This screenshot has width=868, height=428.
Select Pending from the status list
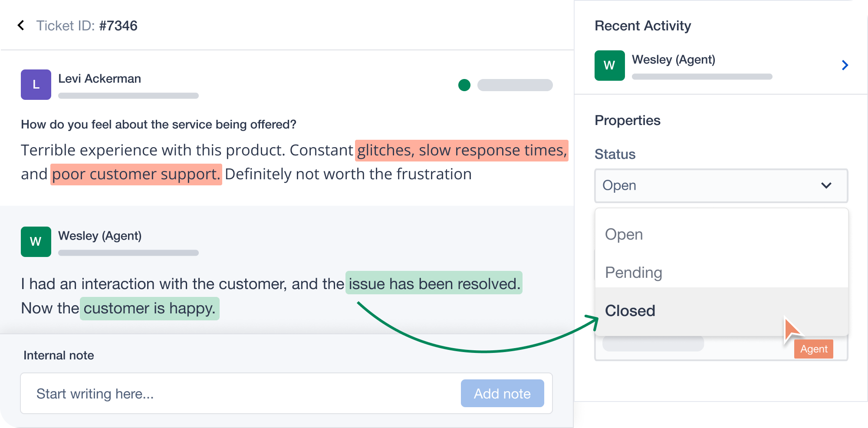click(721, 273)
